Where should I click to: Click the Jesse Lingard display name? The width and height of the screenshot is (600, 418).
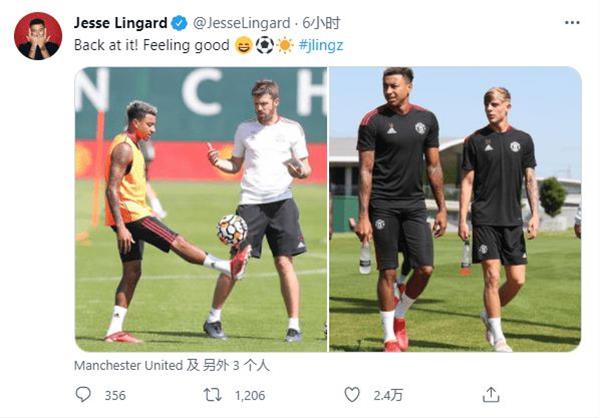point(121,23)
